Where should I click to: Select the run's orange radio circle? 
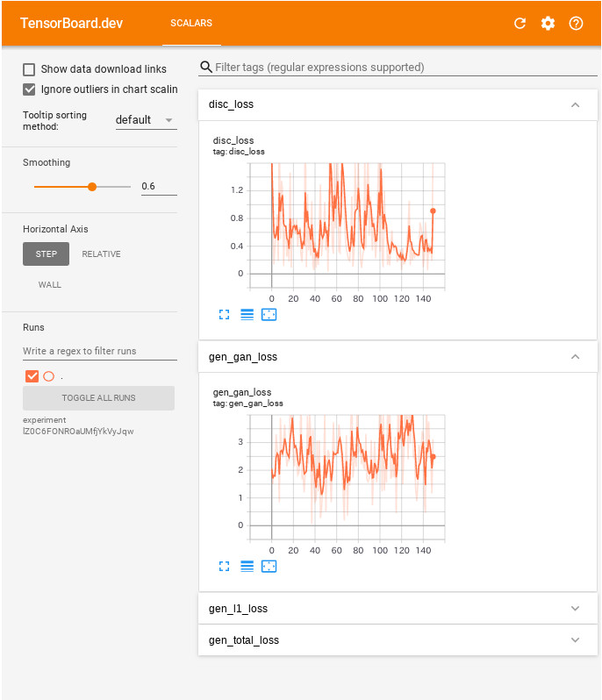[x=48, y=376]
